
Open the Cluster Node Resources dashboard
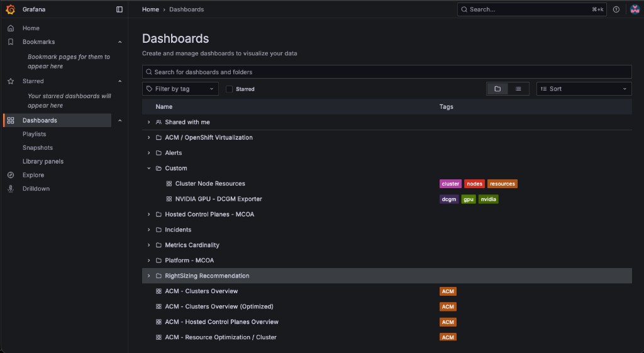click(210, 183)
